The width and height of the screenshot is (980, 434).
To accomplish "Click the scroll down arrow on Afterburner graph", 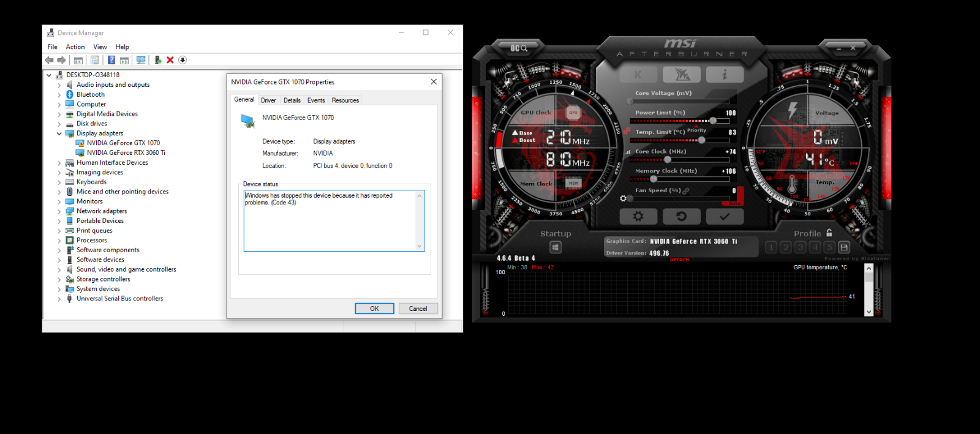I will coord(869,312).
